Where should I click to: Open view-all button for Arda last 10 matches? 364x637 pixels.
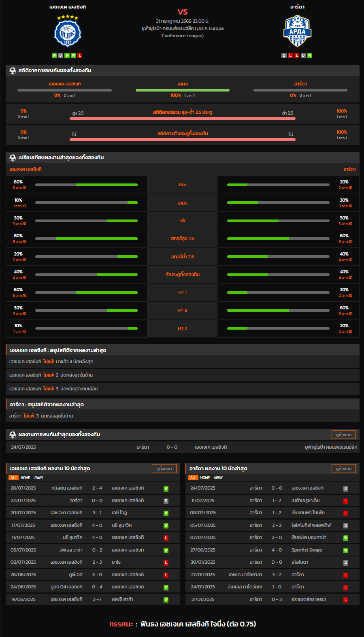coord(344,469)
